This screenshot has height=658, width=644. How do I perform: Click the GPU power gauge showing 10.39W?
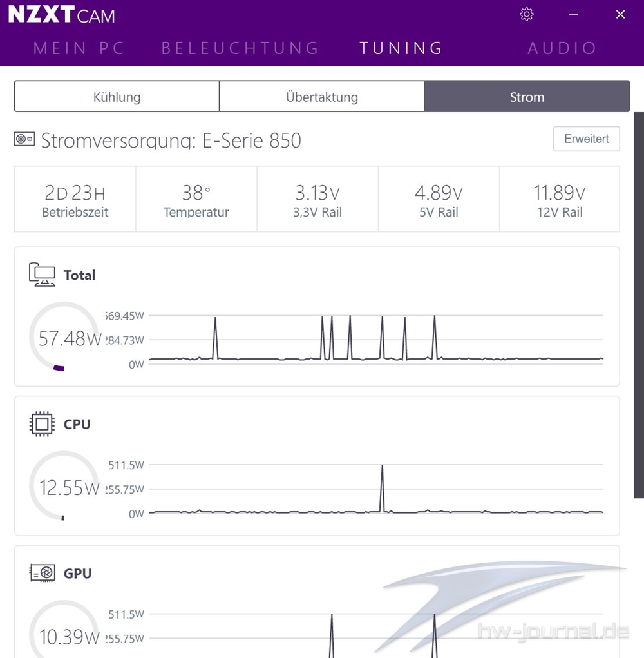[64, 630]
